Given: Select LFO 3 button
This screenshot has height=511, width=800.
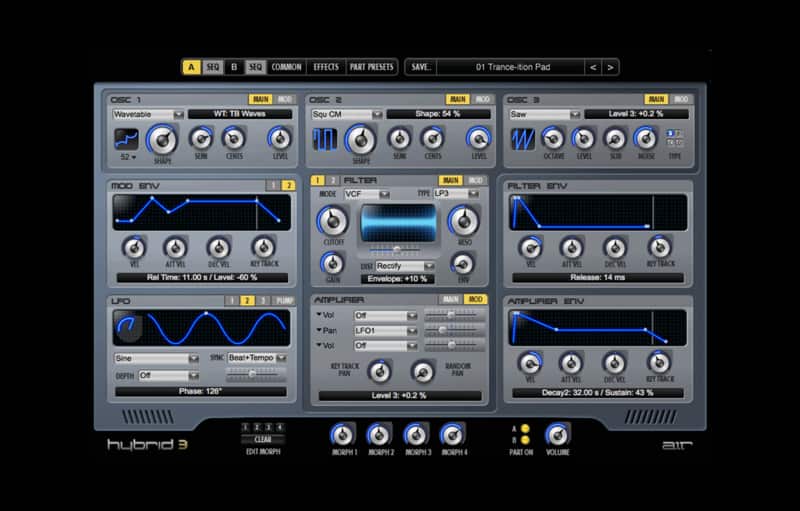Looking at the screenshot, I should [x=262, y=301].
